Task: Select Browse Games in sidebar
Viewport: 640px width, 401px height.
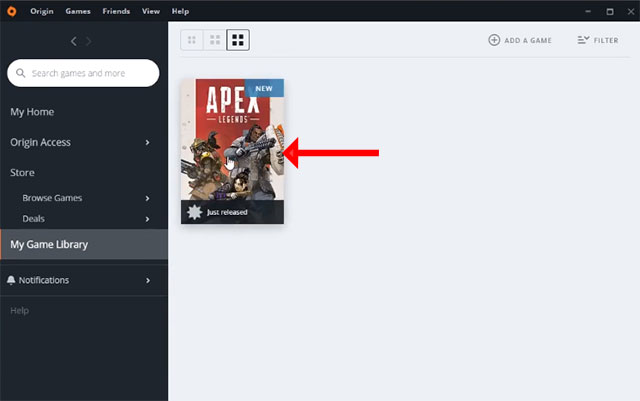Action: coord(52,198)
